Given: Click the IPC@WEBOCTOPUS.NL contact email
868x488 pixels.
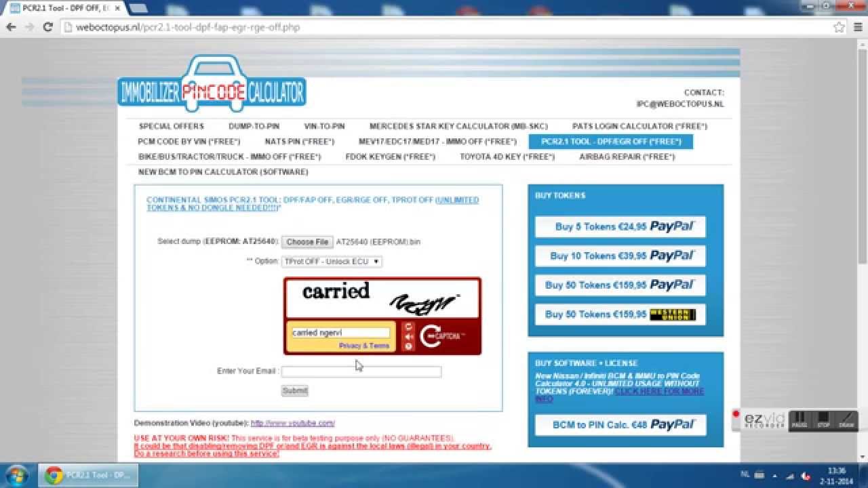Looking at the screenshot, I should pyautogui.click(x=680, y=104).
